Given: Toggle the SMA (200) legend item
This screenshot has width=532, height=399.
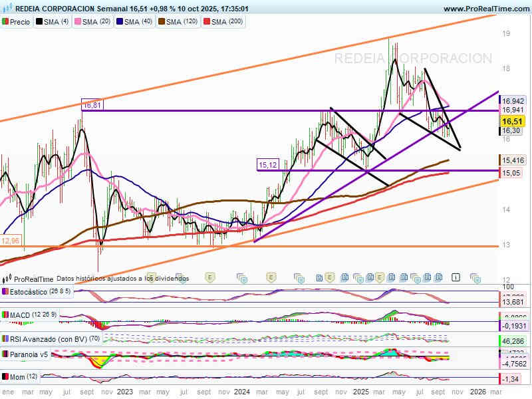Looking at the screenshot, I should [x=227, y=22].
